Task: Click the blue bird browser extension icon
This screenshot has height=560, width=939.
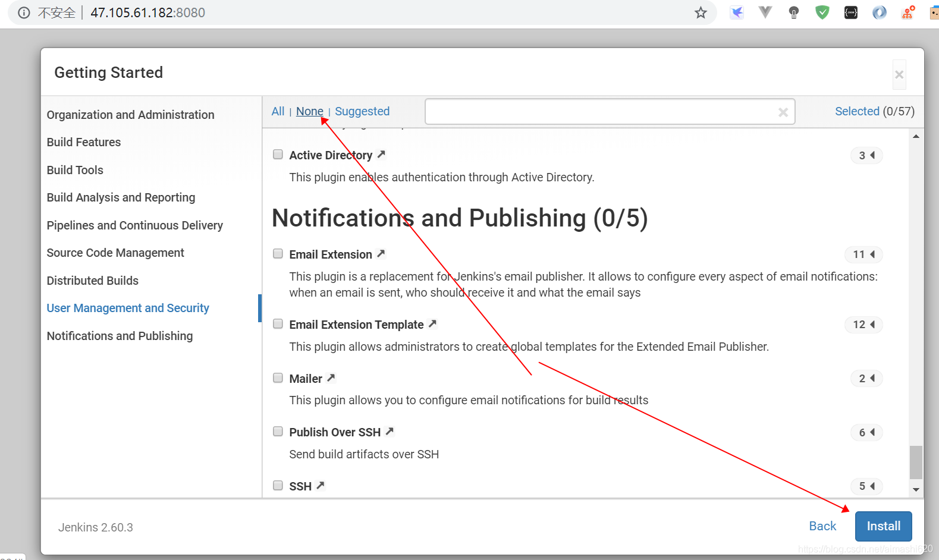Action: click(x=737, y=12)
